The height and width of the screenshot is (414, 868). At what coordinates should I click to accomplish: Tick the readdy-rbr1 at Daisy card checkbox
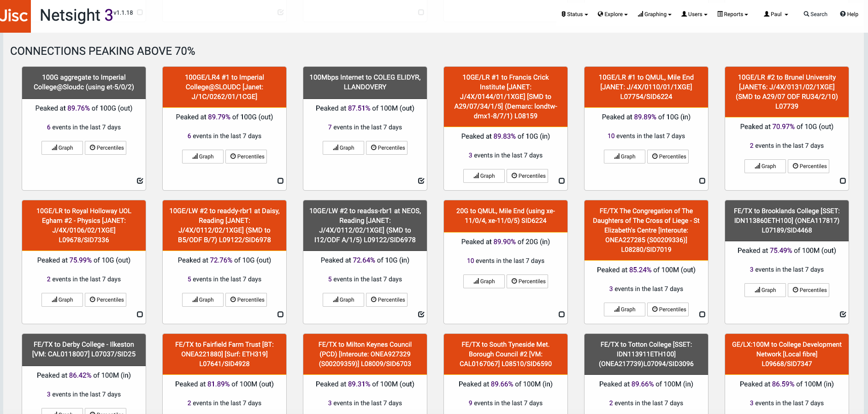280,315
